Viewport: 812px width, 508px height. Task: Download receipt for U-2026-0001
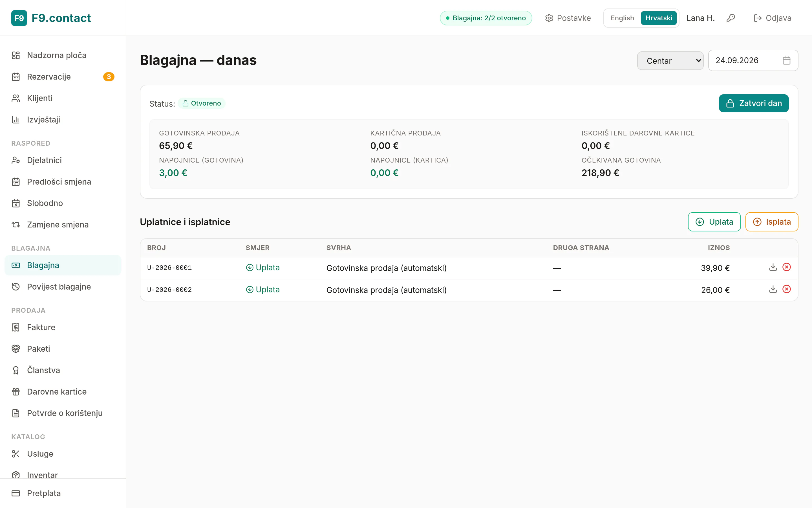tap(773, 267)
